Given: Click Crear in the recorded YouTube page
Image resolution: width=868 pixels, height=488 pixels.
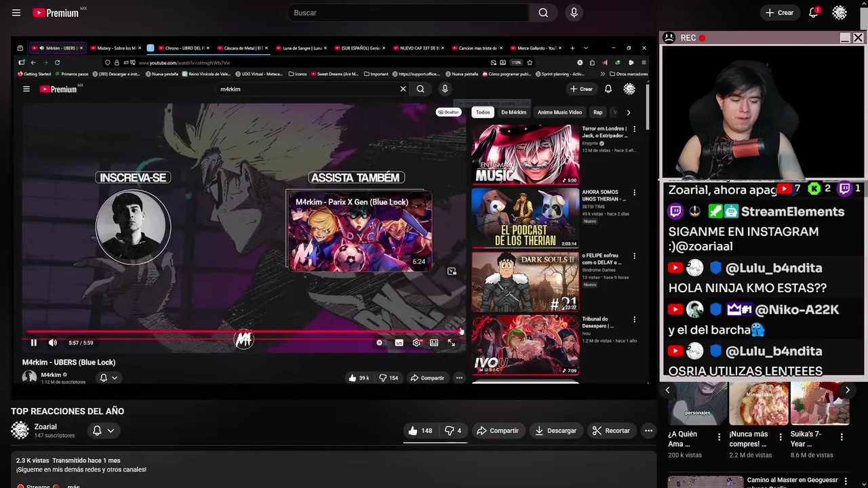Looking at the screenshot, I should pos(581,89).
